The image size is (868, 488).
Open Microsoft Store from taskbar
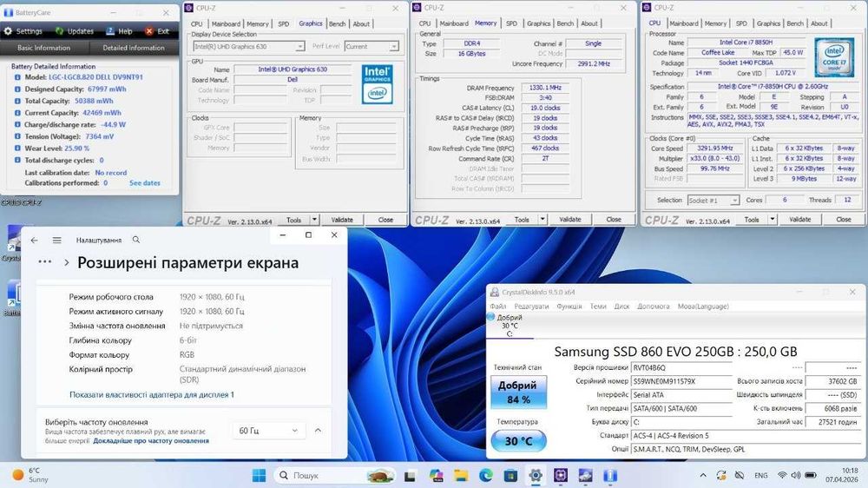(x=510, y=475)
